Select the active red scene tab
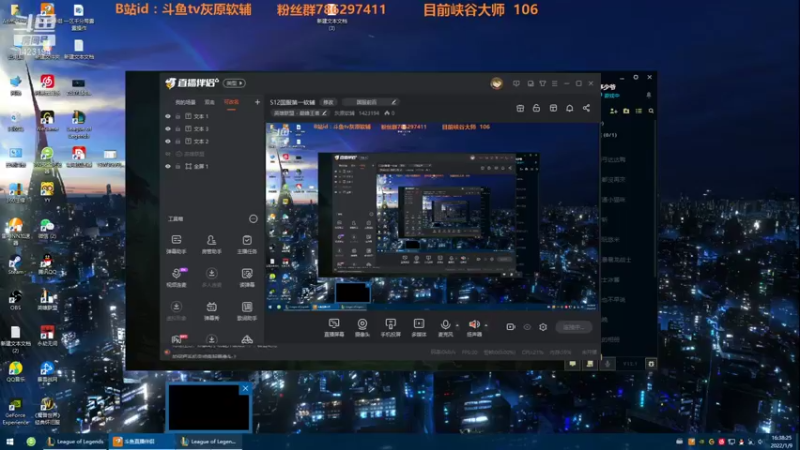The width and height of the screenshot is (800, 450). [x=231, y=102]
